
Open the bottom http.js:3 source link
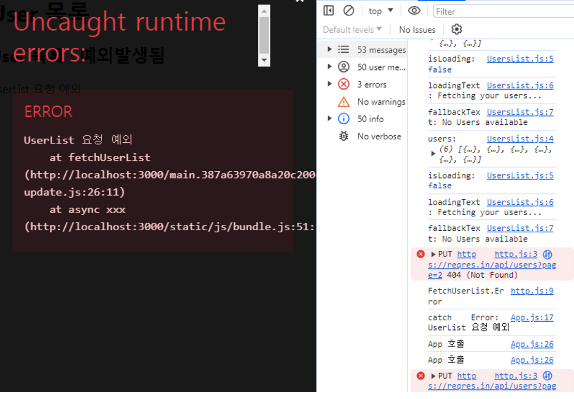point(516,376)
